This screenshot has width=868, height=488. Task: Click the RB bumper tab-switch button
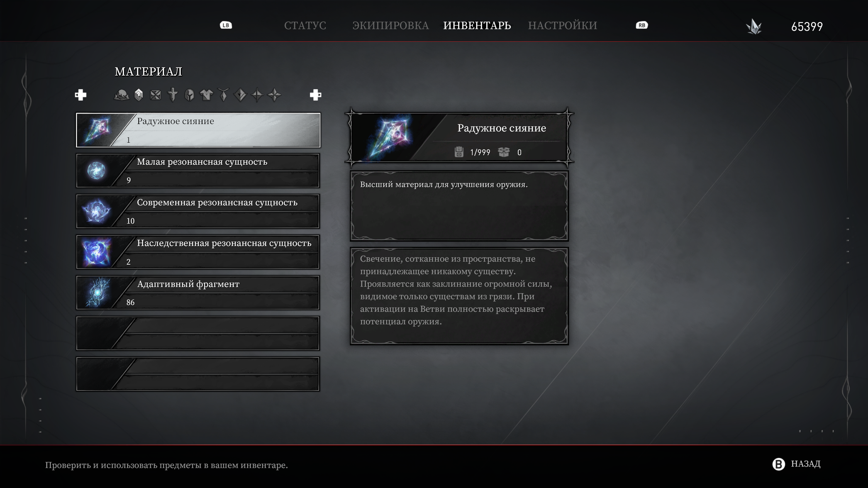click(x=642, y=25)
